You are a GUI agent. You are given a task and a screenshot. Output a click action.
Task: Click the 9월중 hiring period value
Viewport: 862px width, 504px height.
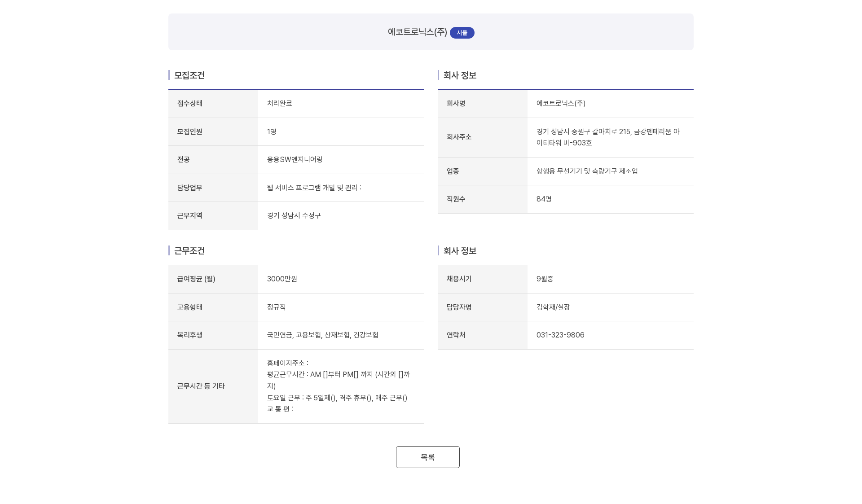(545, 279)
